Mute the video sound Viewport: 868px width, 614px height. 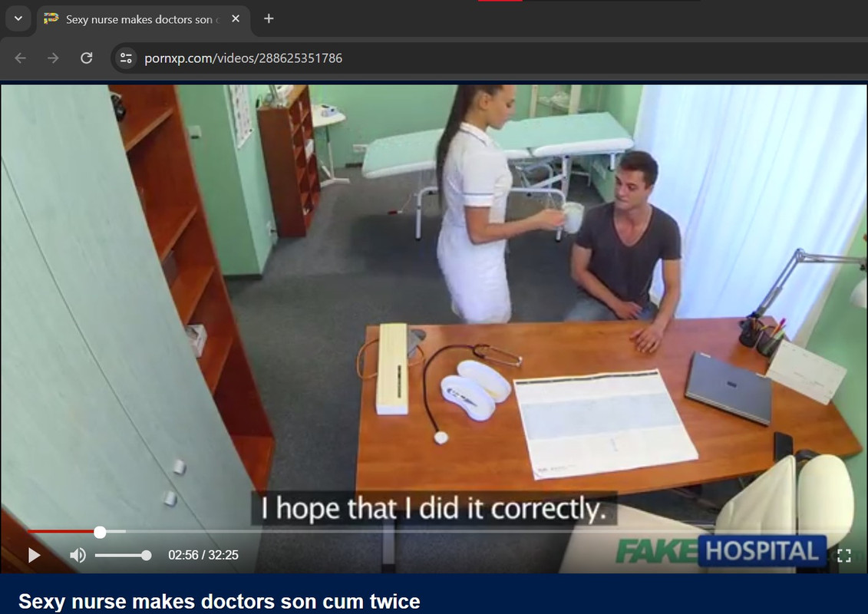tap(78, 555)
